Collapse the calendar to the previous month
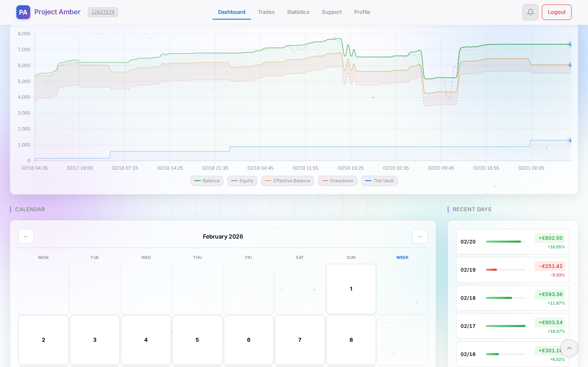The width and height of the screenshot is (588, 367). (26, 236)
